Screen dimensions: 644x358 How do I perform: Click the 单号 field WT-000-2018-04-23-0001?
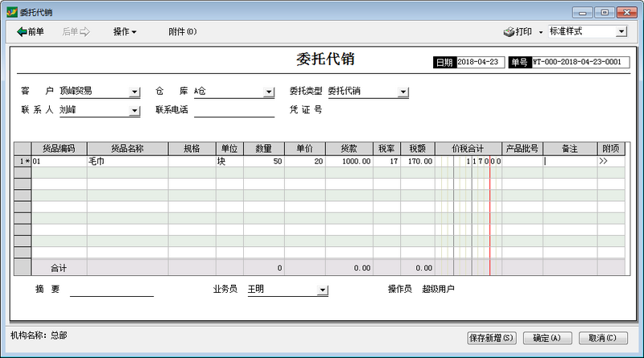point(580,62)
